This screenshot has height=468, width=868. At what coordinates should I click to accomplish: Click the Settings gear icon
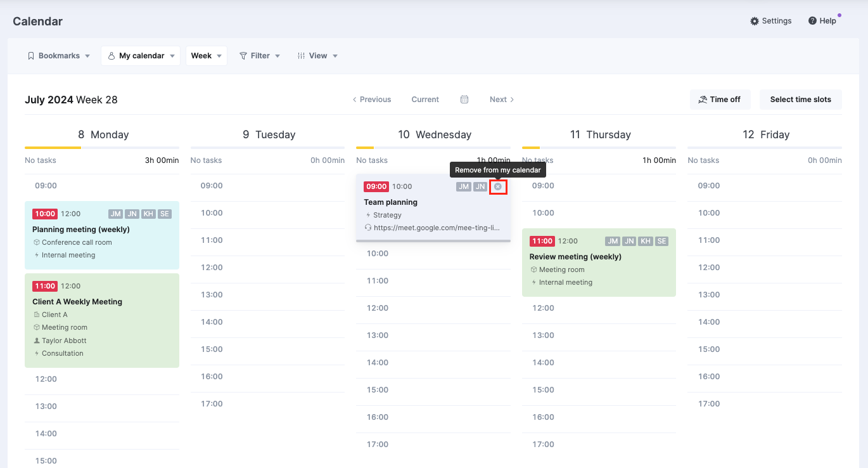point(754,21)
